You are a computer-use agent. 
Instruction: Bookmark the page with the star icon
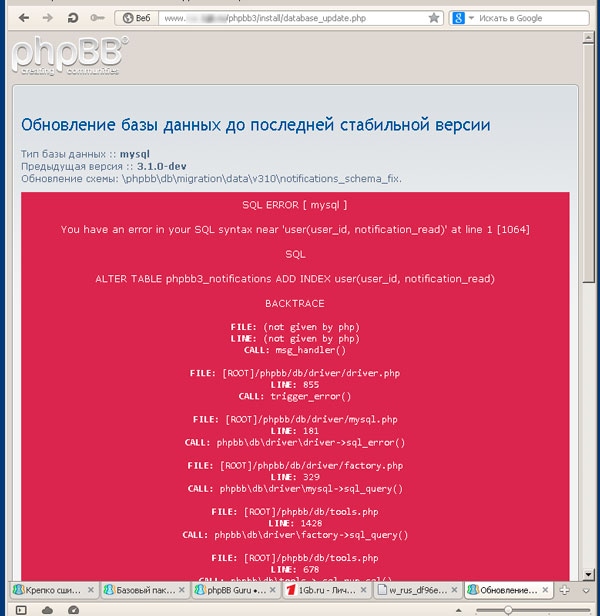[x=434, y=18]
